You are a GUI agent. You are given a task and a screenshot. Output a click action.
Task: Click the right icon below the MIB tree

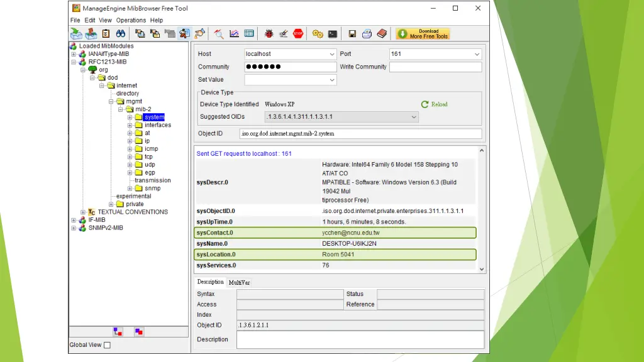click(x=139, y=332)
